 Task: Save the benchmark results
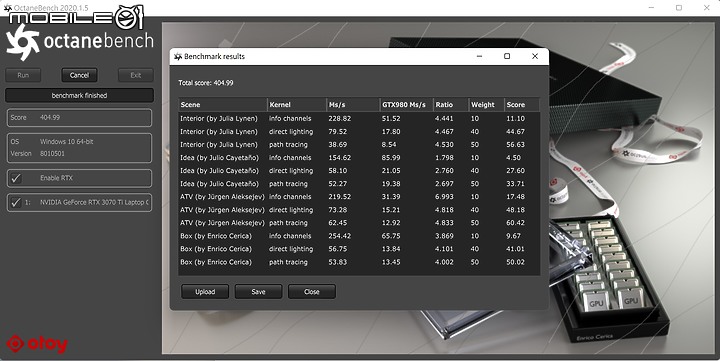(259, 292)
